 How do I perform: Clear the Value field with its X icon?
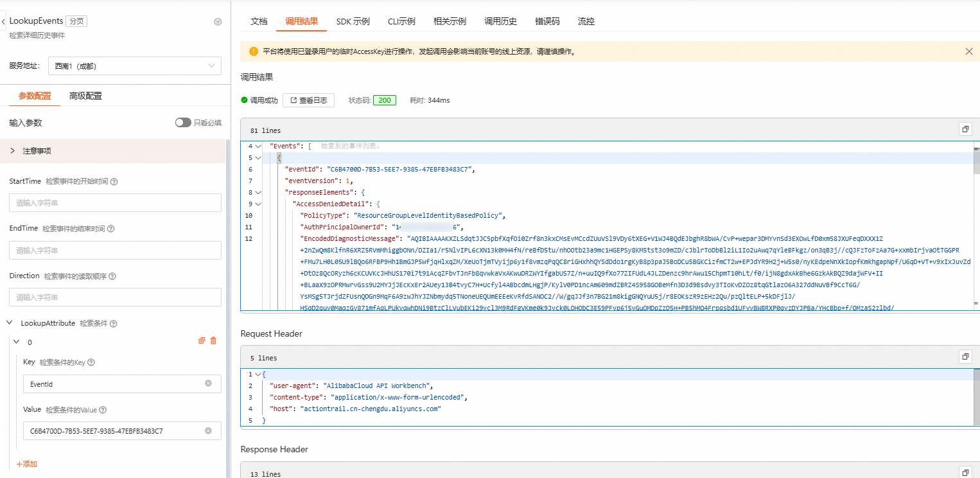[208, 431]
